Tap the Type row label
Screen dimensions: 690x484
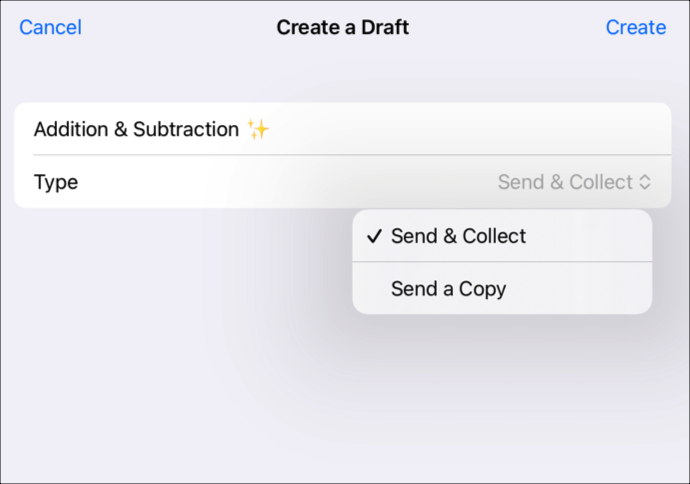[x=56, y=183]
